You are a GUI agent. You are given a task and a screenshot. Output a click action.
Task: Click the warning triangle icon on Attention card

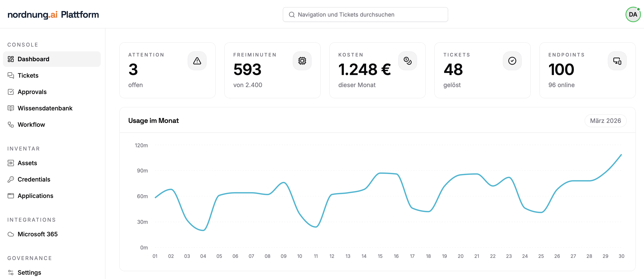197,61
